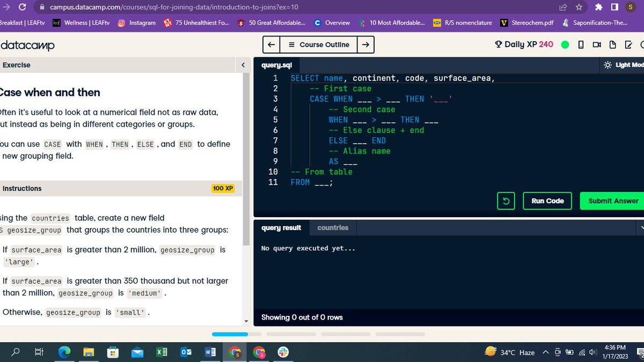The image size is (644, 362).
Task: Open the browser extensions puzzle icon
Action: click(x=599, y=7)
